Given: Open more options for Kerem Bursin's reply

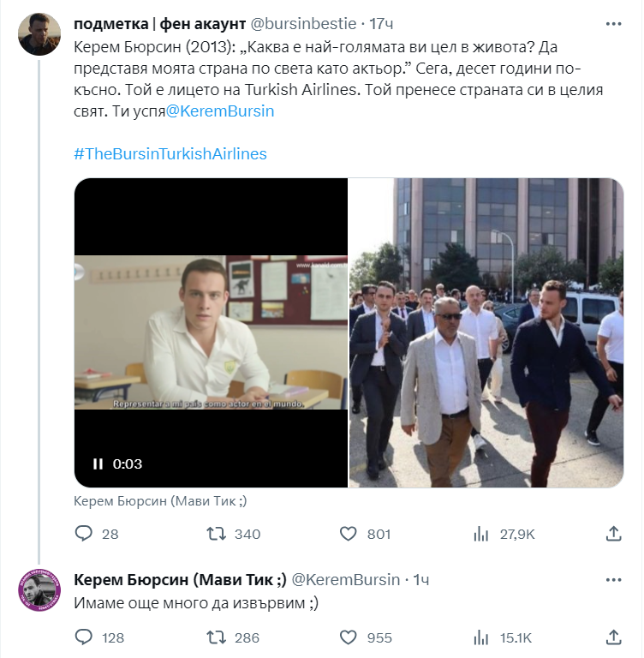Looking at the screenshot, I should [x=613, y=580].
